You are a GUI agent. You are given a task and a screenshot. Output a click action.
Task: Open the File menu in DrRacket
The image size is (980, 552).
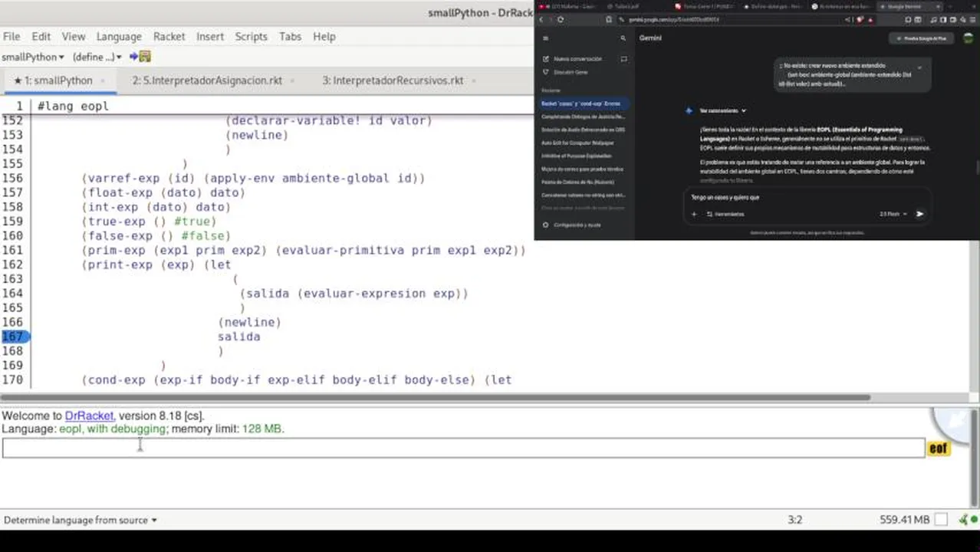[x=12, y=36]
